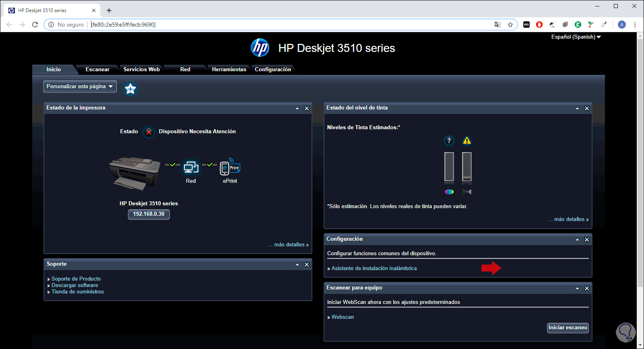The image size is (644, 349).
Task: Open the Configuración tab
Action: click(x=273, y=69)
